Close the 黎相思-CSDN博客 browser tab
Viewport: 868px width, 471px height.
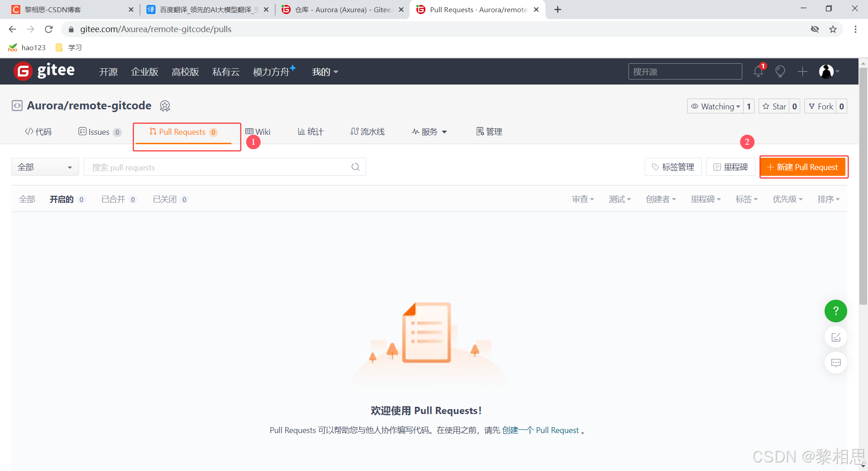(131, 9)
